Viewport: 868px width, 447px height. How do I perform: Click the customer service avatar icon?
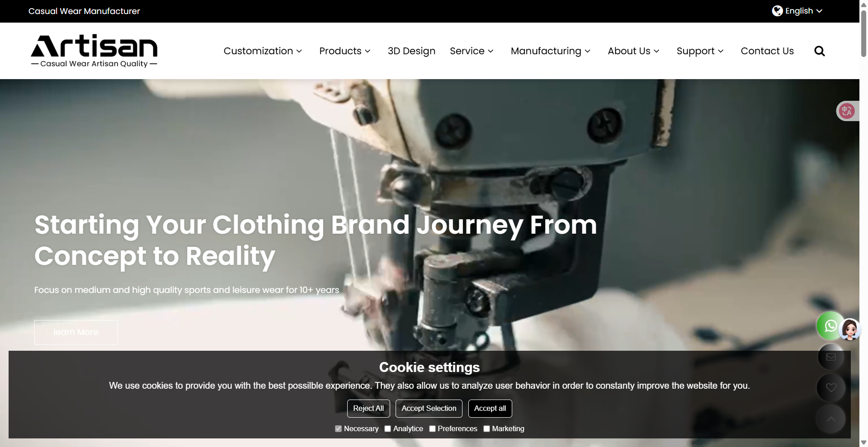coord(850,329)
